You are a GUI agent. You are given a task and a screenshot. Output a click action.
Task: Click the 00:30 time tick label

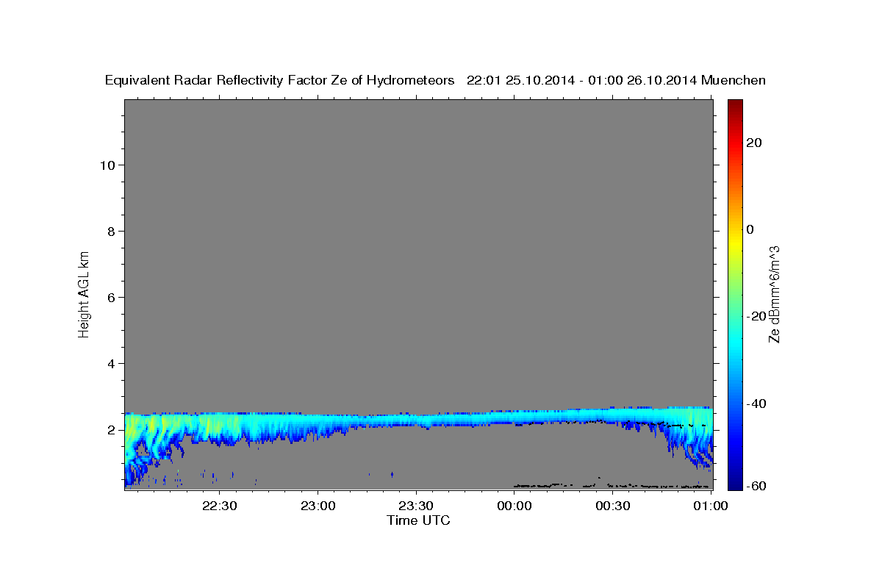[612, 506]
